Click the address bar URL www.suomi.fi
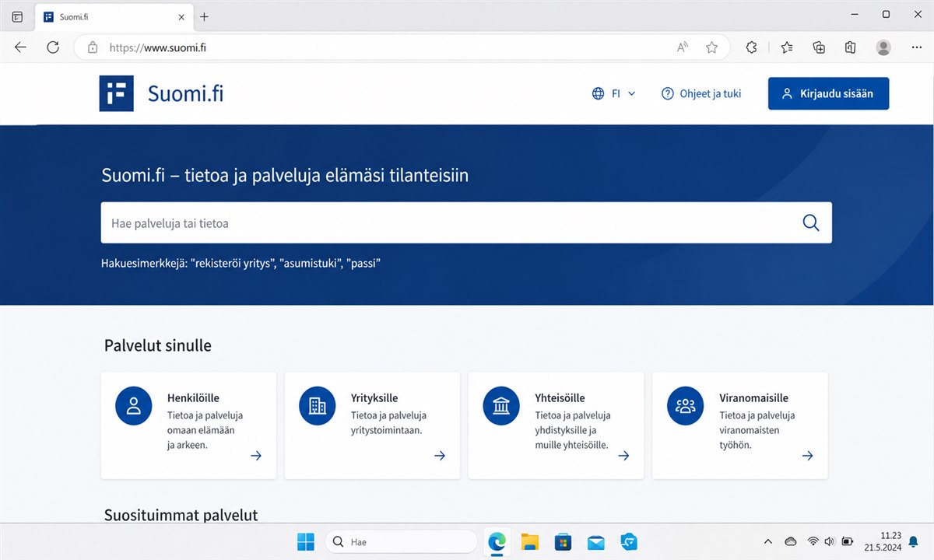The height and width of the screenshot is (560, 934). click(x=158, y=47)
